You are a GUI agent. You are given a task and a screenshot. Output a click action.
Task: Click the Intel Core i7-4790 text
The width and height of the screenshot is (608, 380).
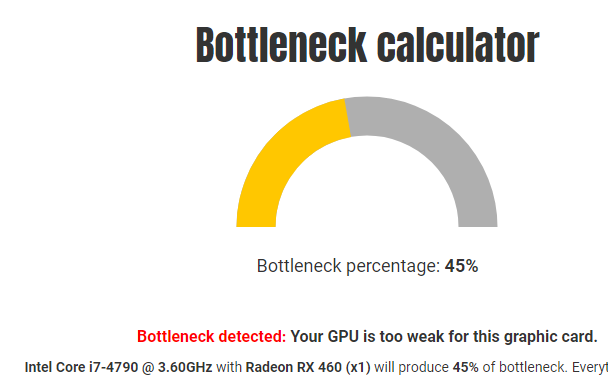81,367
